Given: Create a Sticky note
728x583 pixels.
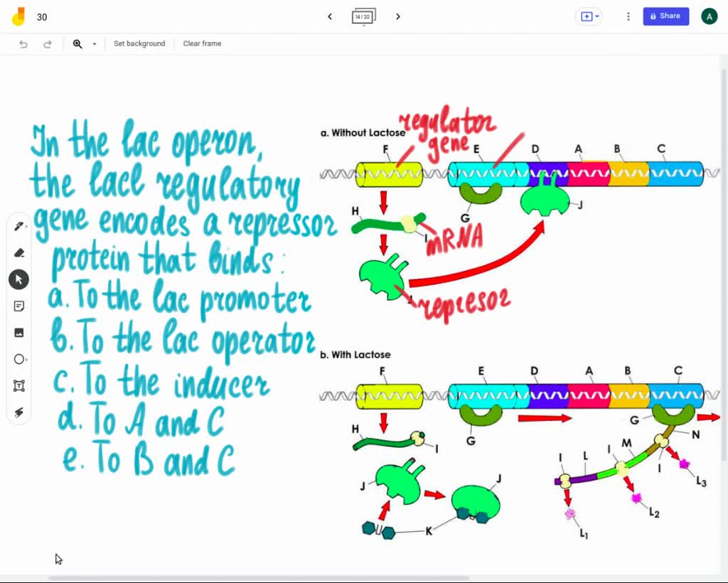Looking at the screenshot, I should [x=19, y=306].
